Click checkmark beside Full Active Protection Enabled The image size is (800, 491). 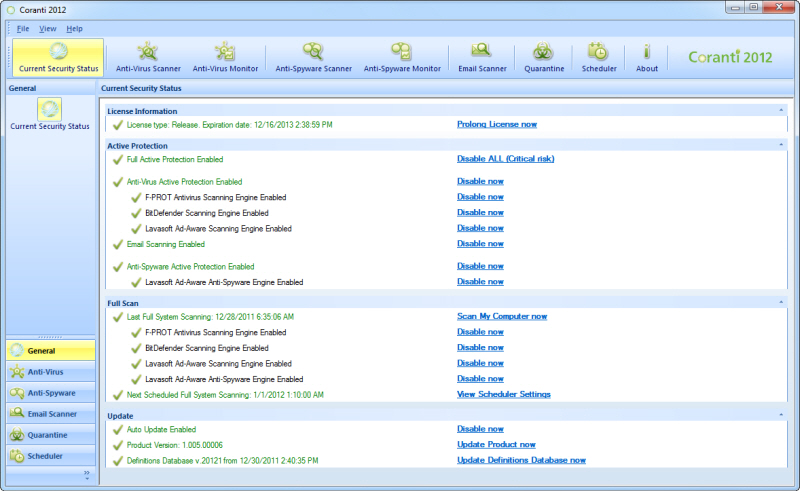pyautogui.click(x=118, y=160)
